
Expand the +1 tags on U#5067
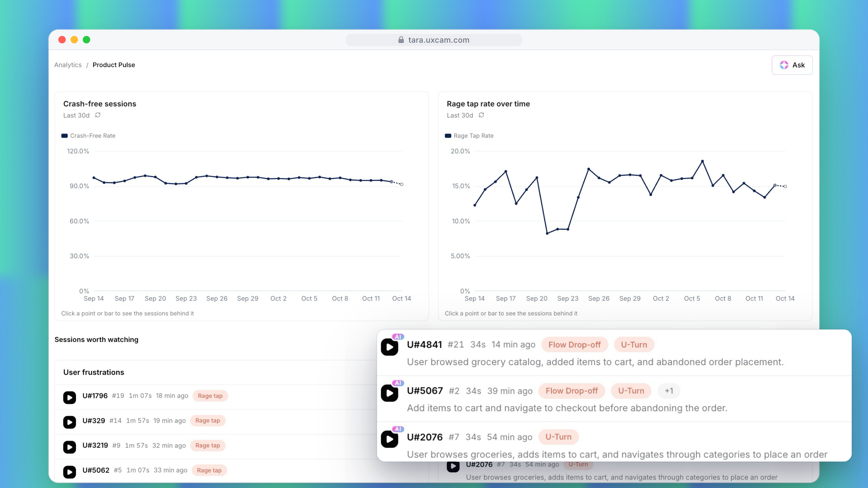[x=669, y=391]
